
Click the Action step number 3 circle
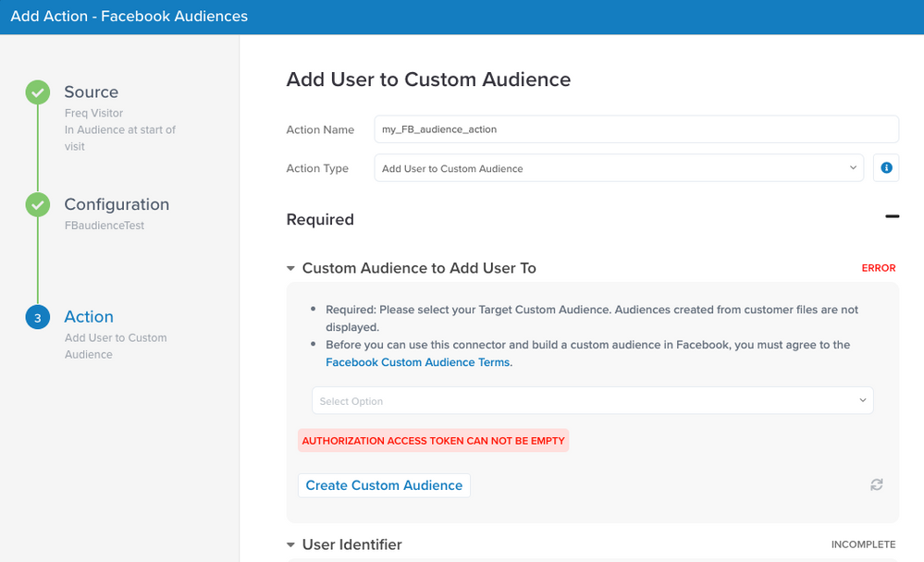pos(38,318)
